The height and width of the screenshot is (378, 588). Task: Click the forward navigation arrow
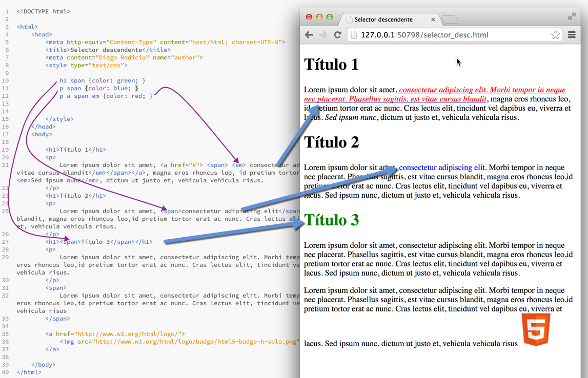pos(323,35)
